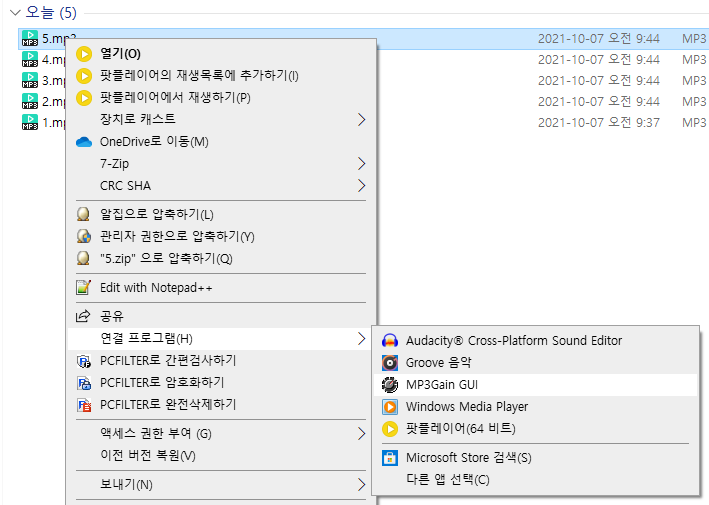Click the Windows Media Player icon
The width and height of the screenshot is (709, 505).
(x=390, y=407)
